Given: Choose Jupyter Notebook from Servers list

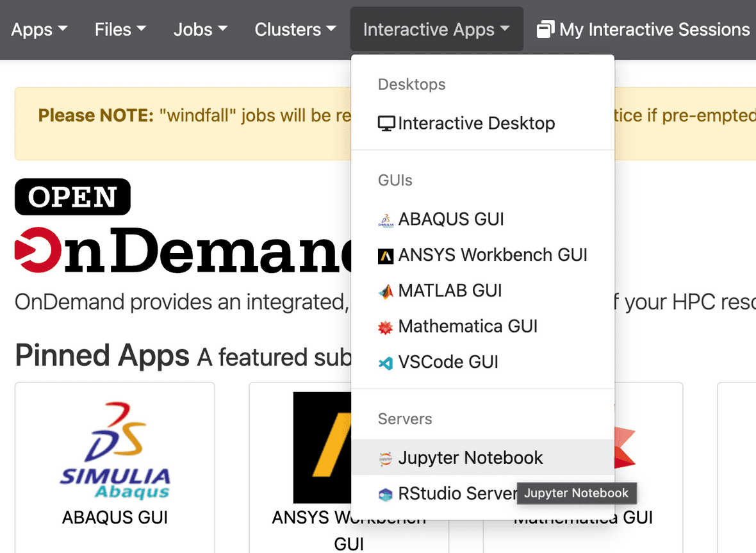Looking at the screenshot, I should (x=470, y=458).
